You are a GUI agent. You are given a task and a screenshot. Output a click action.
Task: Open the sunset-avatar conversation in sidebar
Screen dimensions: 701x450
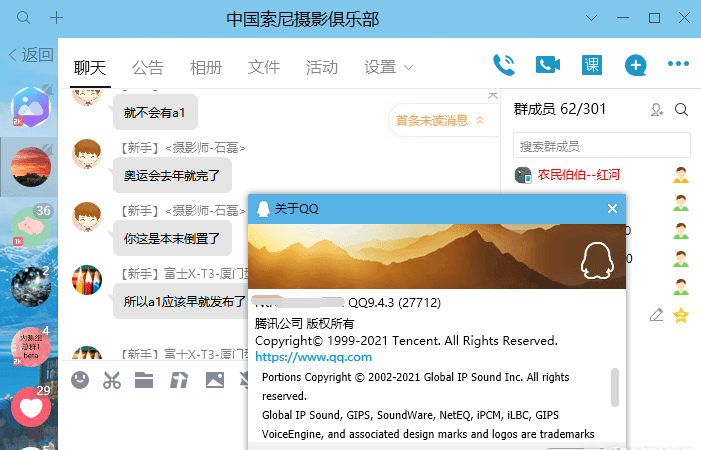[x=31, y=167]
